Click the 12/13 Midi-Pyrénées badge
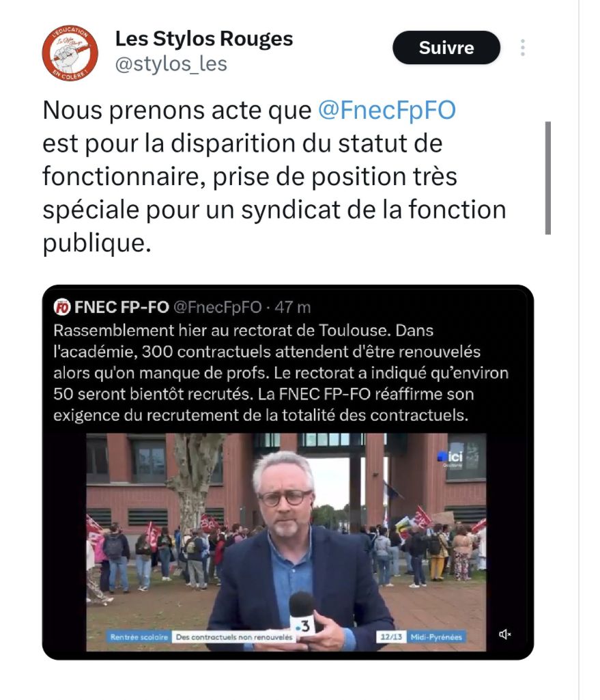The height and width of the screenshot is (700, 600). [x=421, y=637]
